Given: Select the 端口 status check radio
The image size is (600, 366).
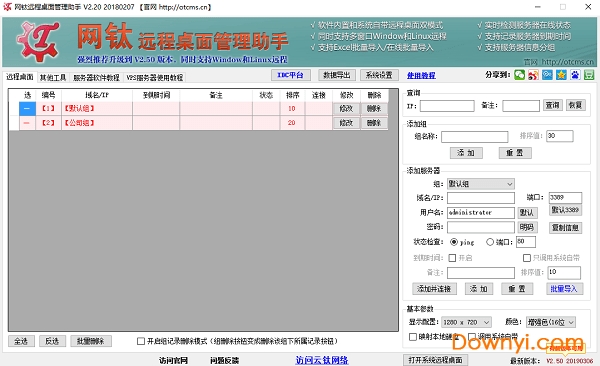Looking at the screenshot, I should pos(490,242).
